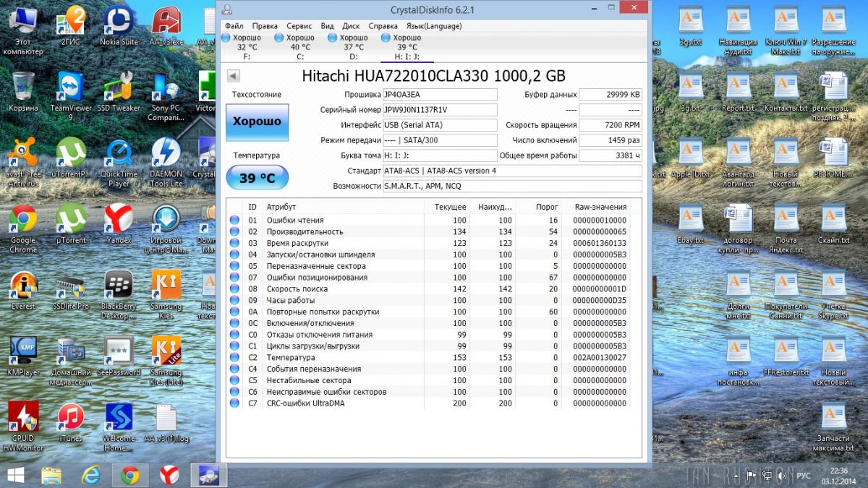
Task: Select the Nokia Suite desktop shortcut
Action: (x=119, y=25)
